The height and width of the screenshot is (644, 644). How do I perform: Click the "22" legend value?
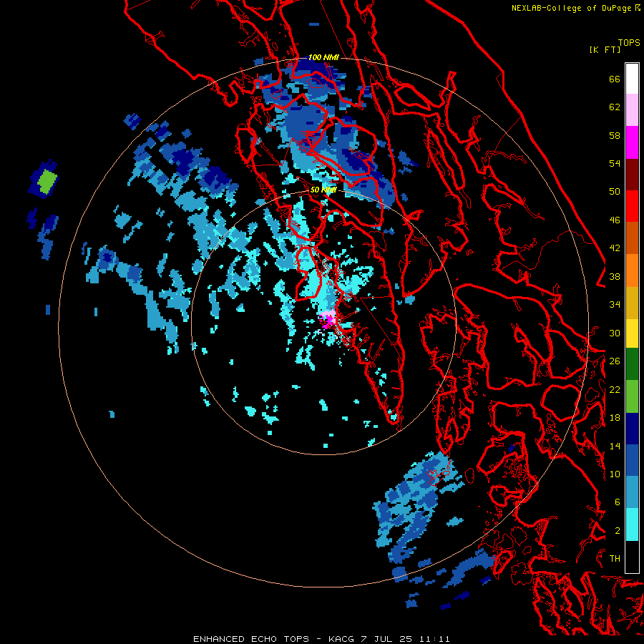[615, 389]
